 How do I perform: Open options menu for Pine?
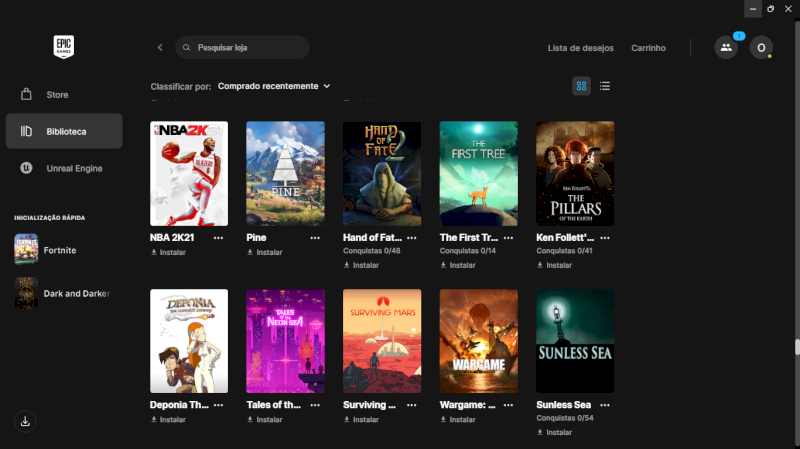[315, 238]
